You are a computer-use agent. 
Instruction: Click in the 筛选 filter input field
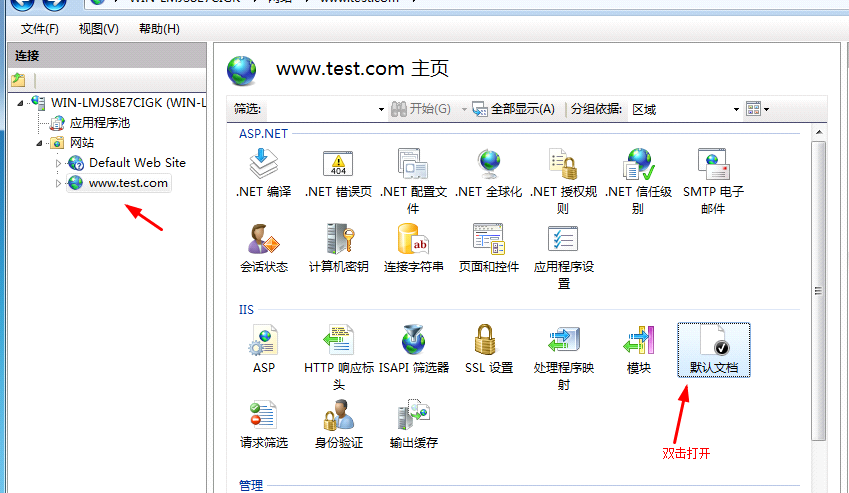[320, 109]
